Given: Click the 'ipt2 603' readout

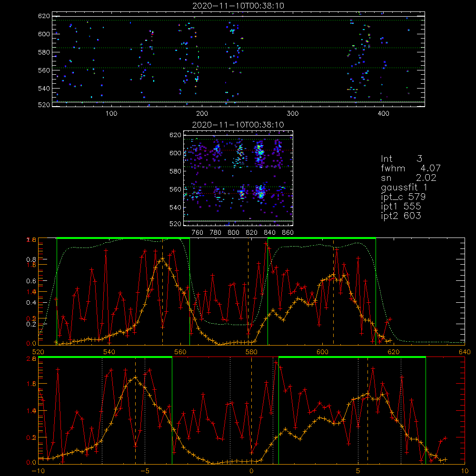Looking at the screenshot, I should tap(401, 216).
